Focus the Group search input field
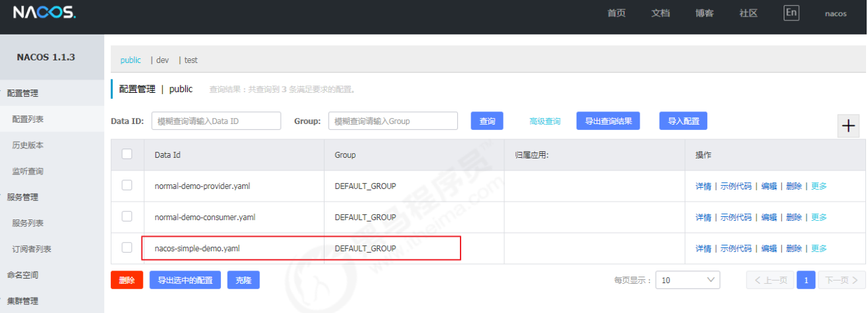This screenshot has height=313, width=868. (394, 121)
